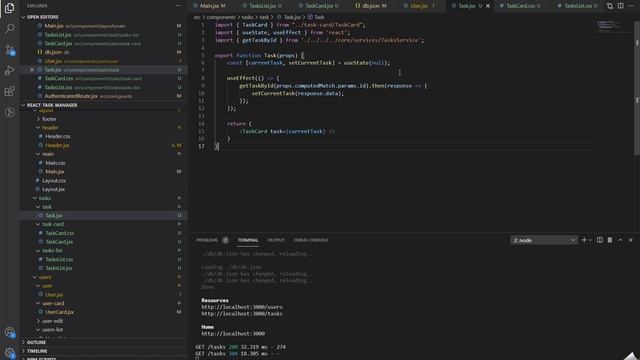Split the terminal pane
This screenshot has width=640, height=360.
600,240
